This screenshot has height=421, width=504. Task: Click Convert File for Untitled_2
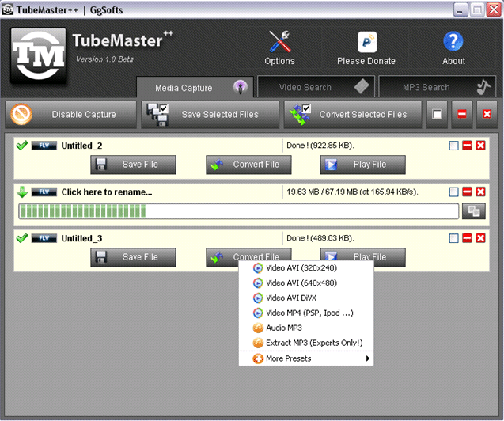248,165
